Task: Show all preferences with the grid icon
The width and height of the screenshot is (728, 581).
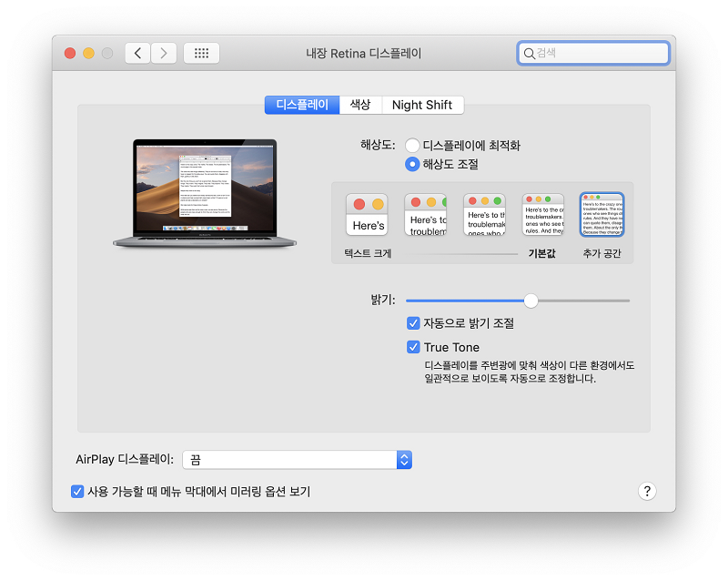Action: [201, 53]
